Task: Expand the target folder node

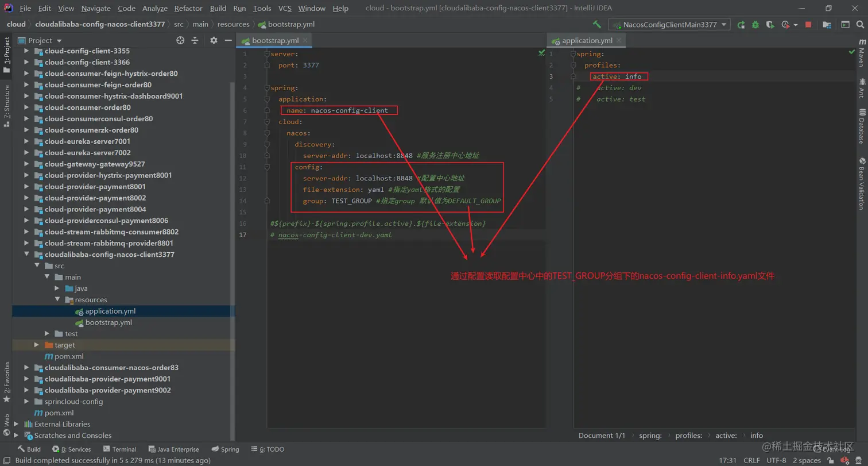Action: tap(37, 345)
